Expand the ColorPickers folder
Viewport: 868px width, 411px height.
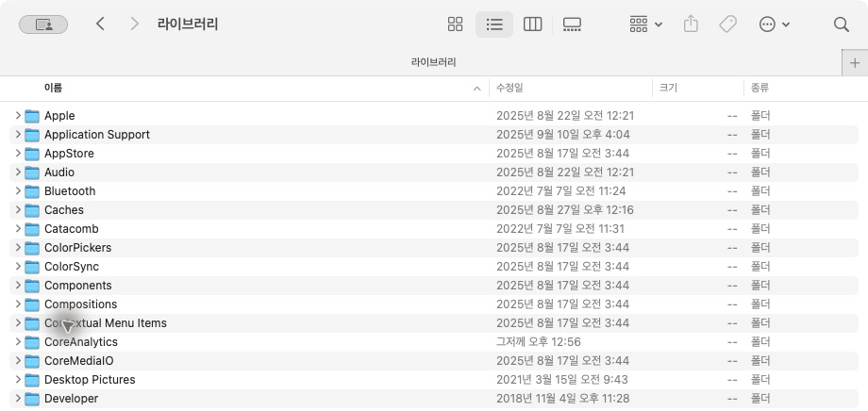pyautogui.click(x=18, y=247)
